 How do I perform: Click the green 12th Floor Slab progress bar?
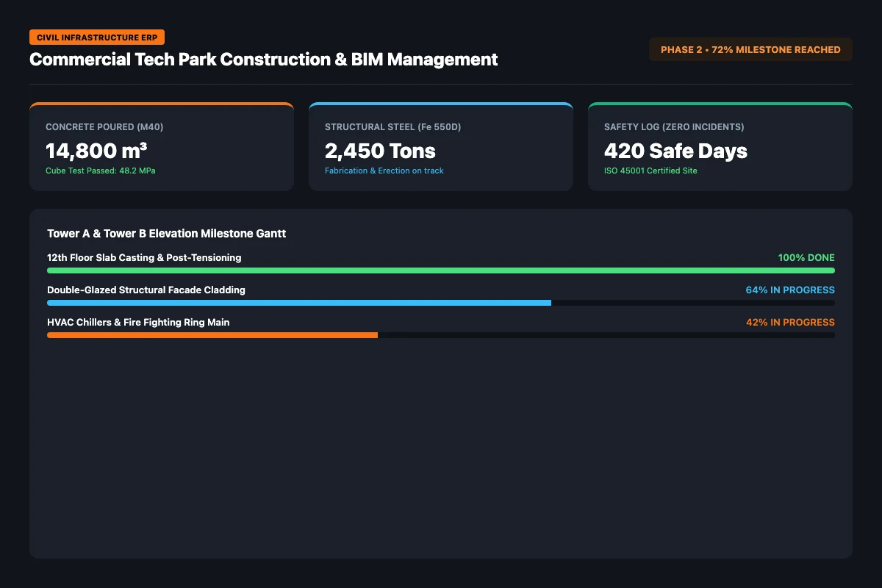click(441, 270)
